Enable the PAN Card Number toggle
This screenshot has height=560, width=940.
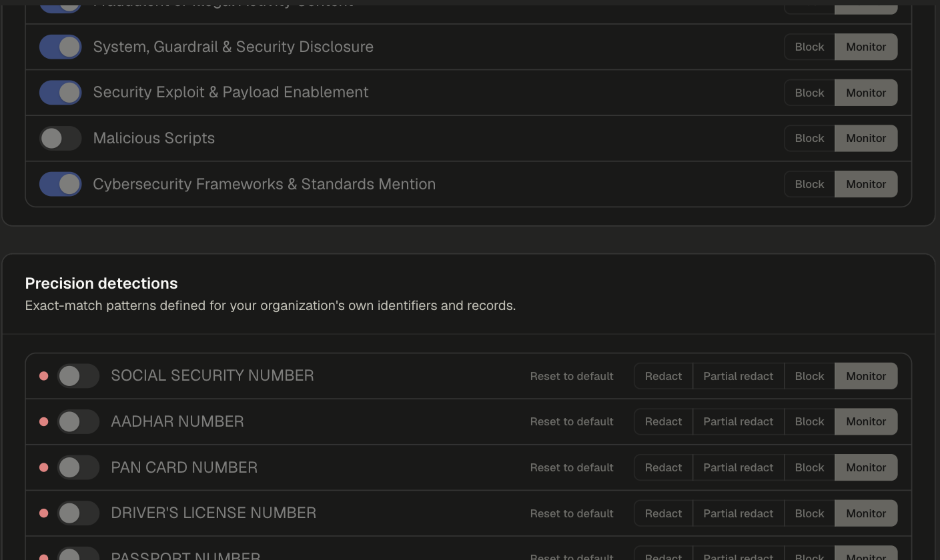78,467
